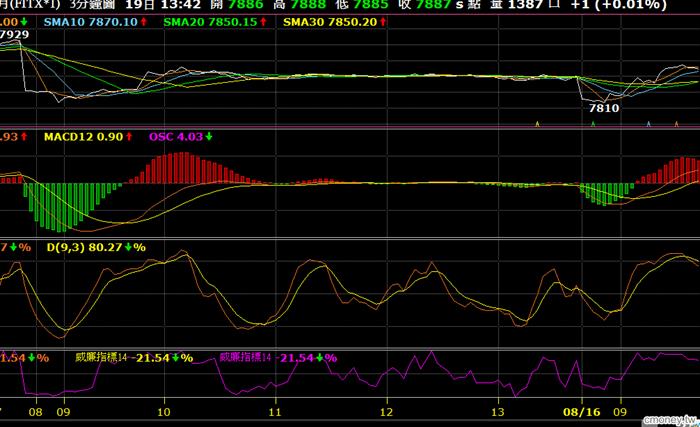
Task: Click the 12 time axis label
Action: (x=386, y=412)
